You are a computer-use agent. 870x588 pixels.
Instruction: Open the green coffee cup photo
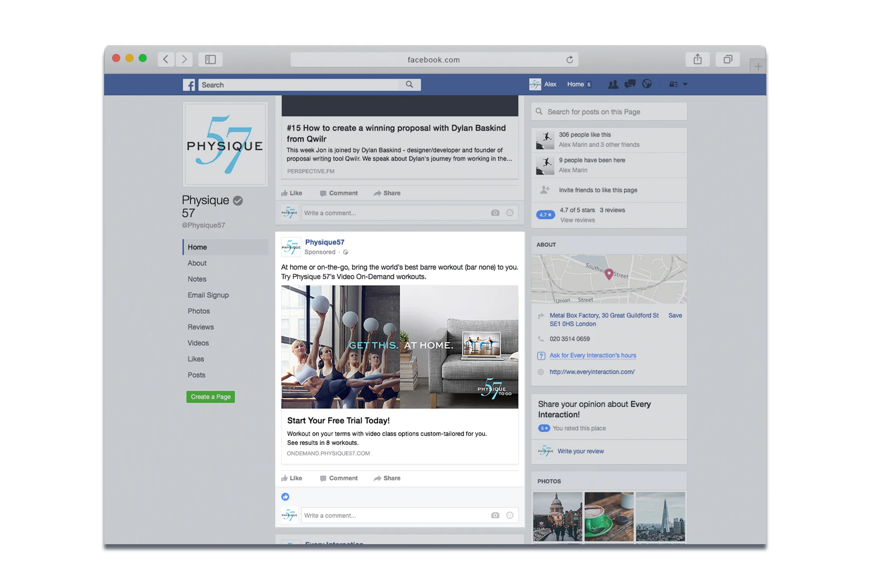click(609, 517)
